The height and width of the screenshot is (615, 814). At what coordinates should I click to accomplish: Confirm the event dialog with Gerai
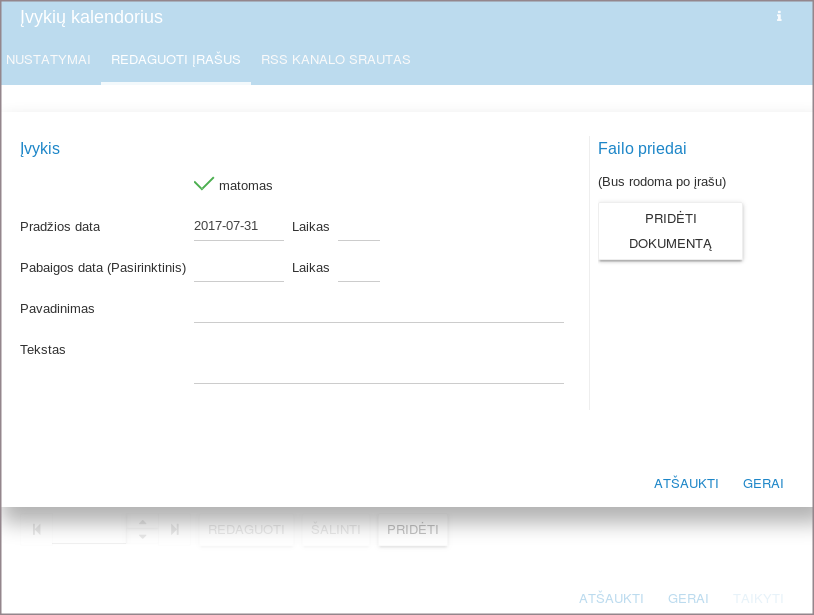click(x=763, y=484)
